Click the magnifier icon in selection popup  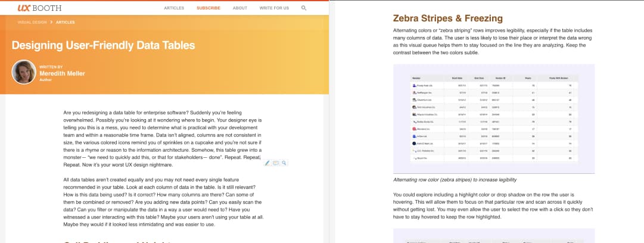(x=284, y=163)
